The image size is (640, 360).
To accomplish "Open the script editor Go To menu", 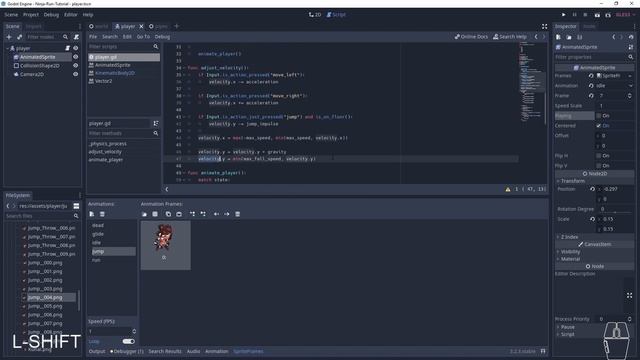I will point(143,37).
